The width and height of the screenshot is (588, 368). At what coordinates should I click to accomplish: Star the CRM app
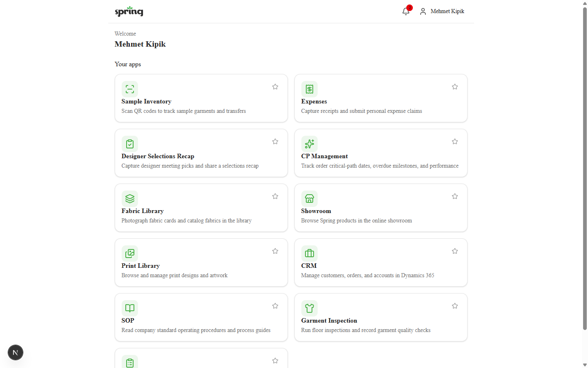point(455,251)
